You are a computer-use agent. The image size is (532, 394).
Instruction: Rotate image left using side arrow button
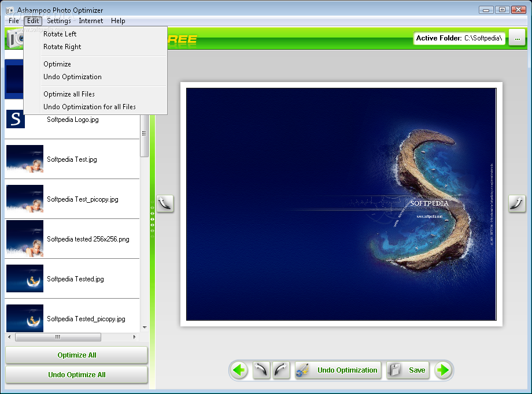tap(165, 204)
